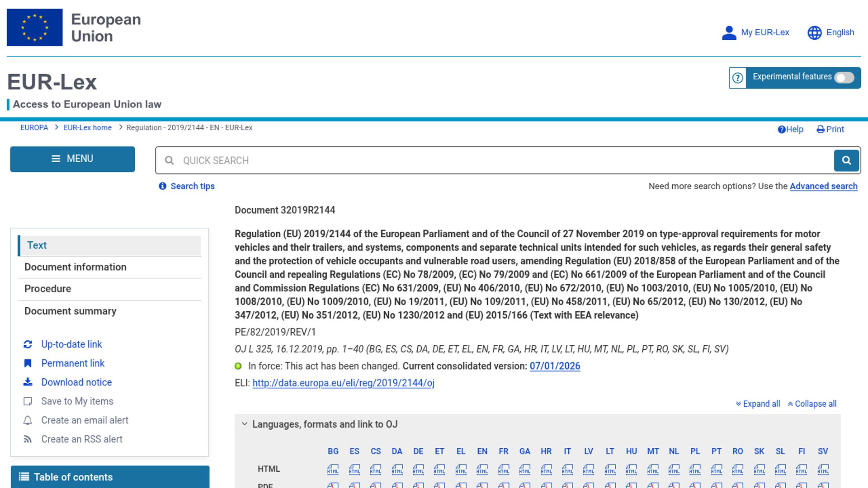The height and width of the screenshot is (488, 868).
Task: Click the GA language column header
Action: (525, 451)
